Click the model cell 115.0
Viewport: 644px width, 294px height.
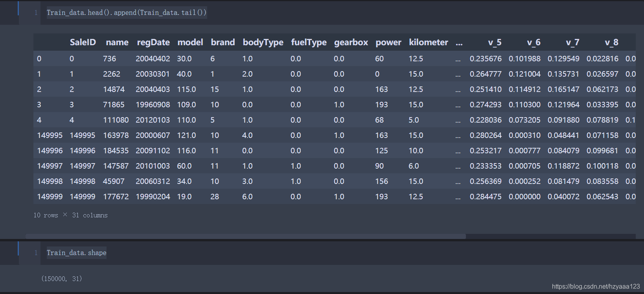tap(186, 89)
